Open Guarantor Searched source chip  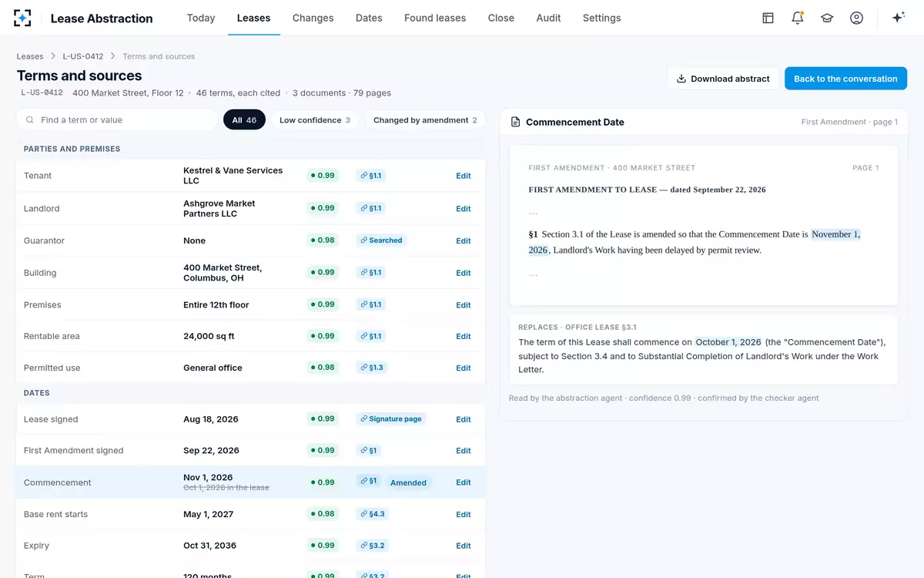point(381,240)
